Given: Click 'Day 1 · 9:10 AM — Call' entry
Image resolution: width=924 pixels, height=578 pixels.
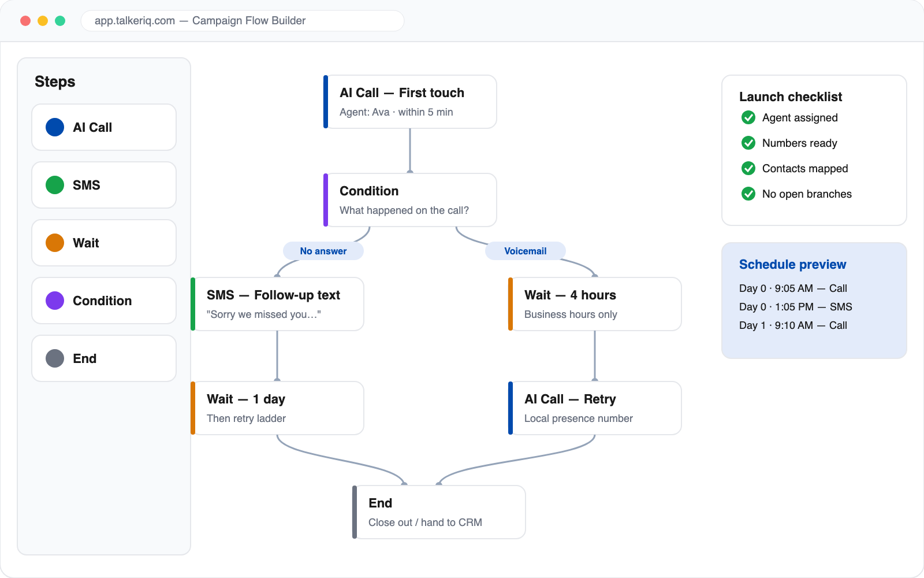Looking at the screenshot, I should [x=793, y=325].
